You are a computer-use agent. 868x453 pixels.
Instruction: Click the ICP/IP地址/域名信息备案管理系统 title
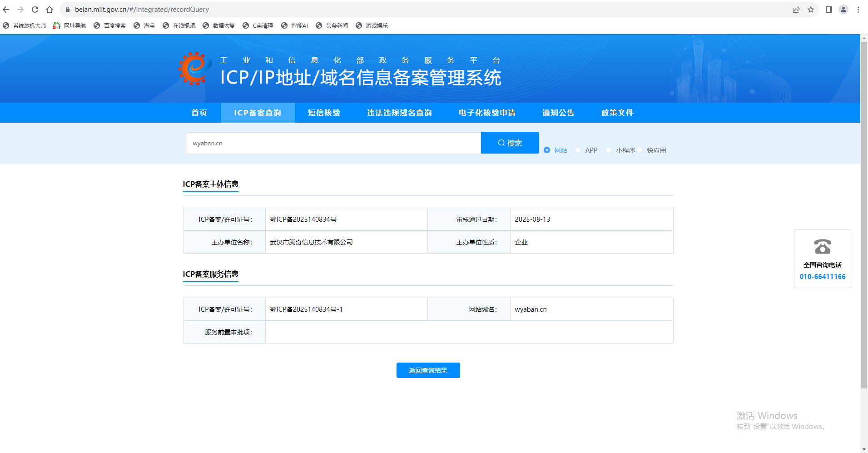361,78
